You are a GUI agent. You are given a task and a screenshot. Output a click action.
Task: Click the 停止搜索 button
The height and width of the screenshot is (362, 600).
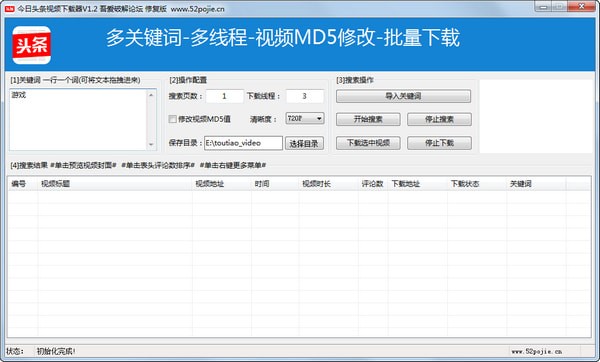click(x=439, y=119)
